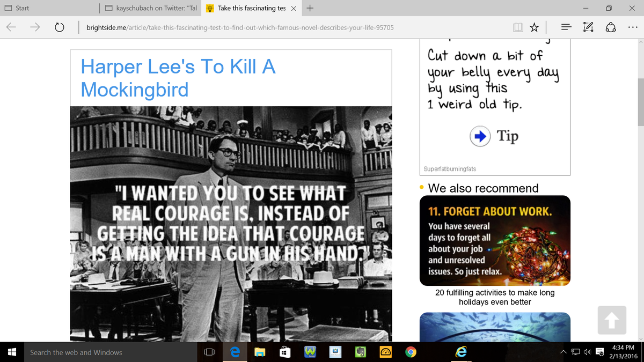Add this page to favorites
The image size is (644, 362).
[535, 27]
